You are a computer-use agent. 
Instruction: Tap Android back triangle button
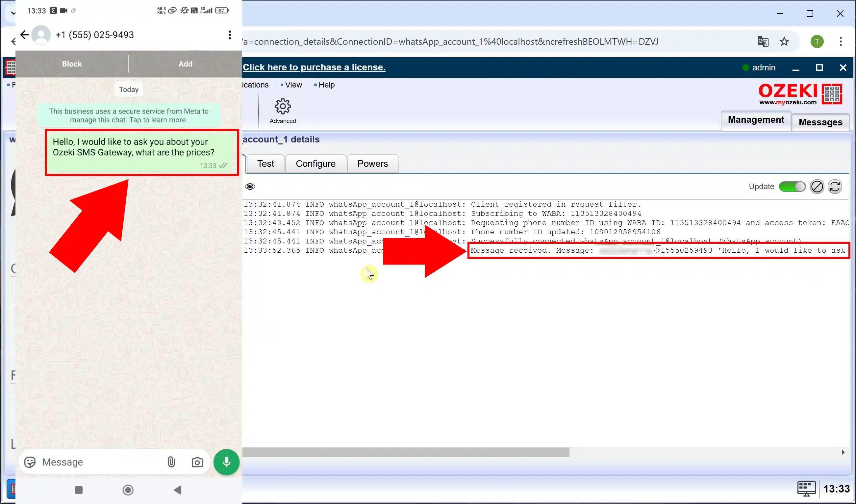[x=177, y=490]
